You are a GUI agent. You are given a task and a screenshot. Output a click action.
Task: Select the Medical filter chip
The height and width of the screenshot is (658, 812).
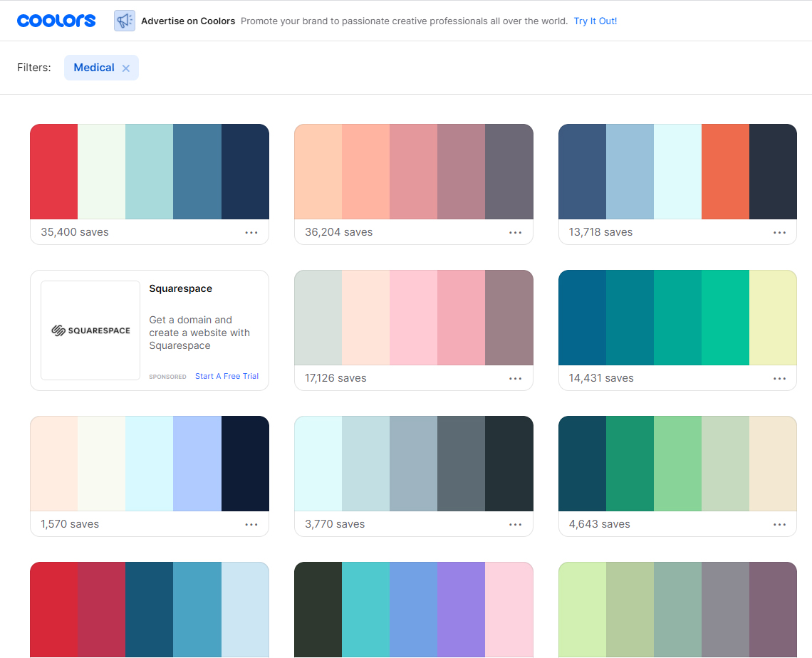[x=94, y=68]
